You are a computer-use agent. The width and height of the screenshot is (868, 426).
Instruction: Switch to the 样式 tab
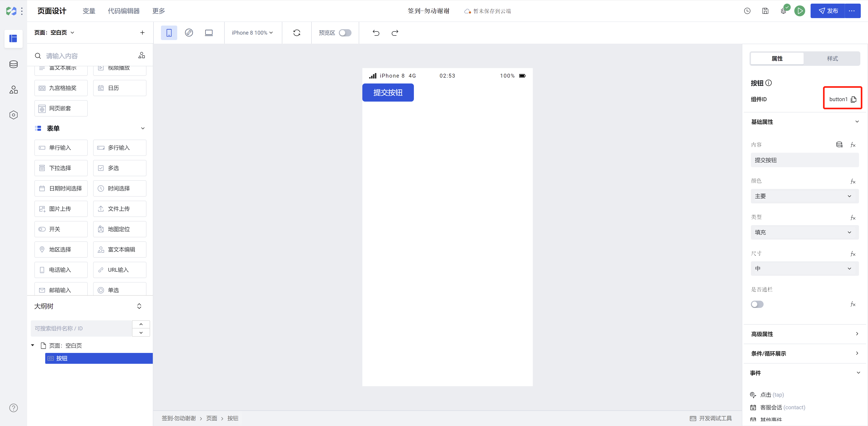pyautogui.click(x=832, y=58)
